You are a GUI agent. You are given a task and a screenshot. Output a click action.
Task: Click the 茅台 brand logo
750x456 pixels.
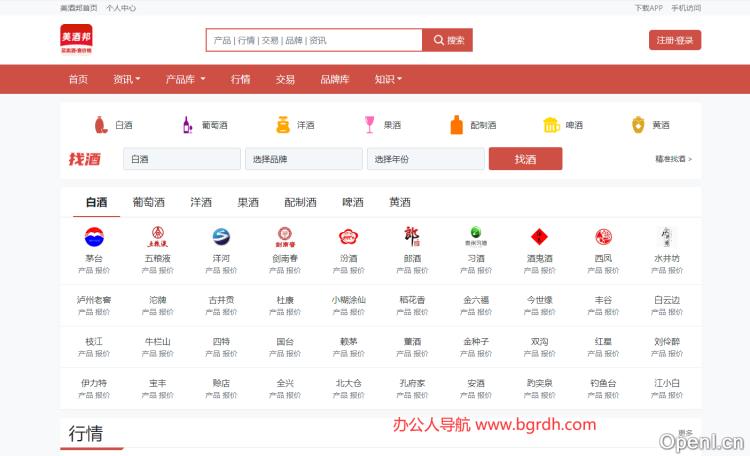(x=94, y=237)
